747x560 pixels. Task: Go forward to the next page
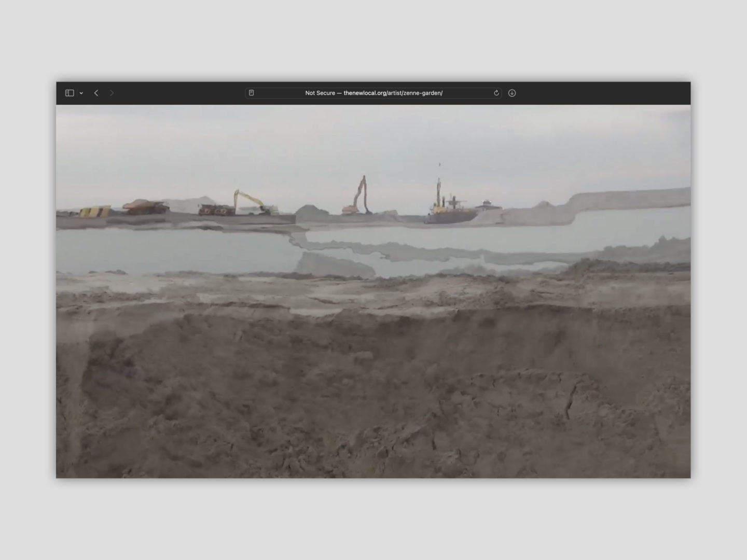point(112,93)
